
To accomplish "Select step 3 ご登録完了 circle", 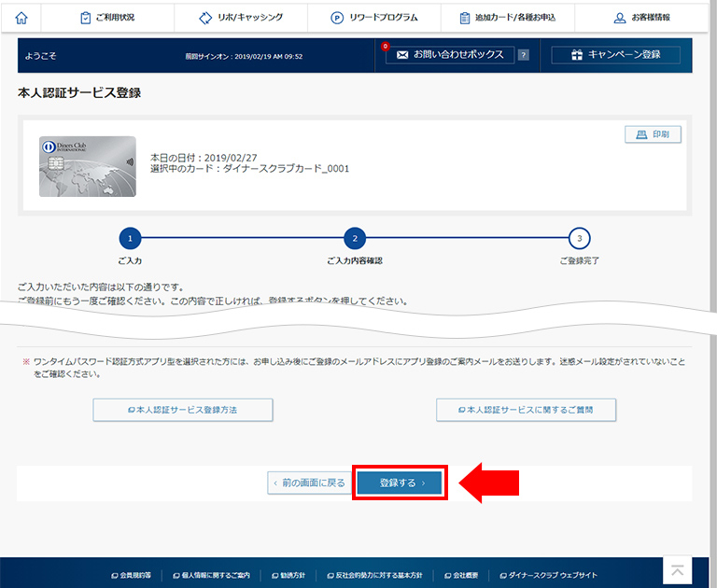I will point(579,238).
